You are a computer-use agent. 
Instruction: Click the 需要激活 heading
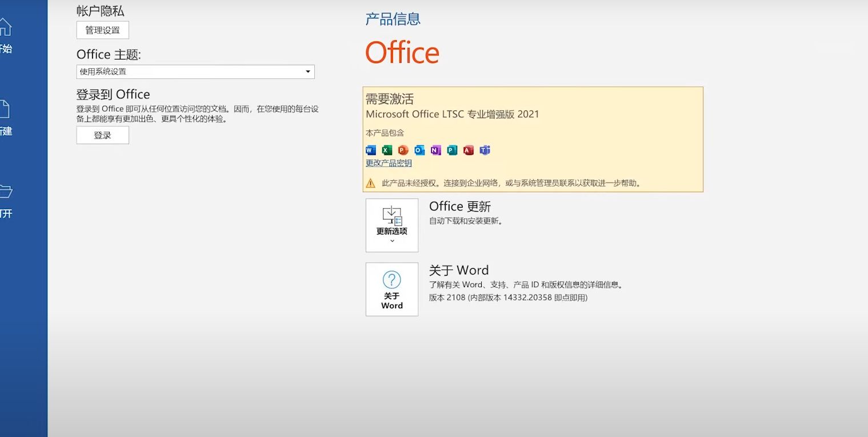click(390, 99)
